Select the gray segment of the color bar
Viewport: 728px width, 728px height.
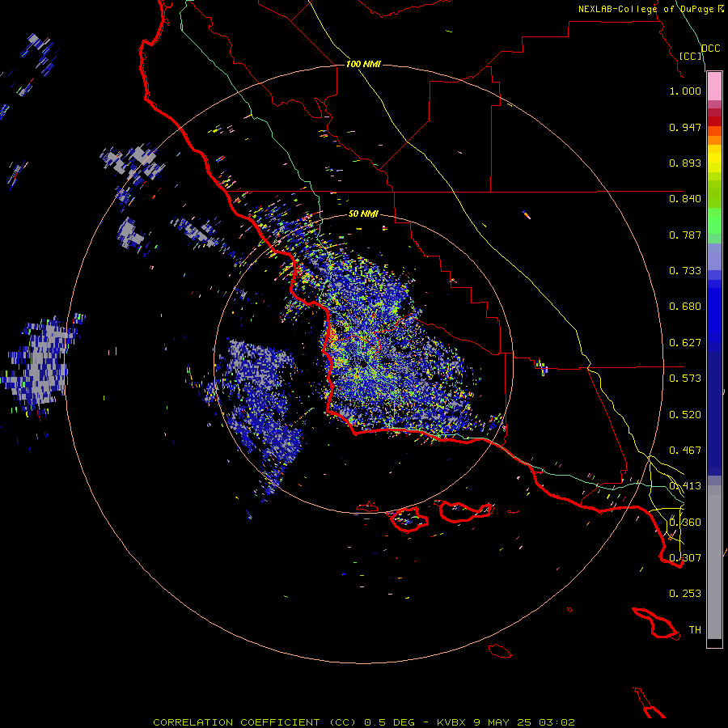click(x=714, y=562)
